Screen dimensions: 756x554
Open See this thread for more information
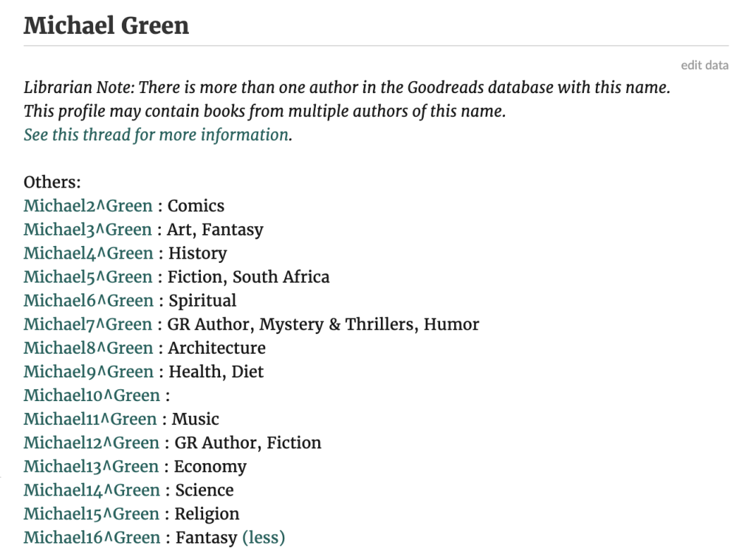tap(158, 134)
